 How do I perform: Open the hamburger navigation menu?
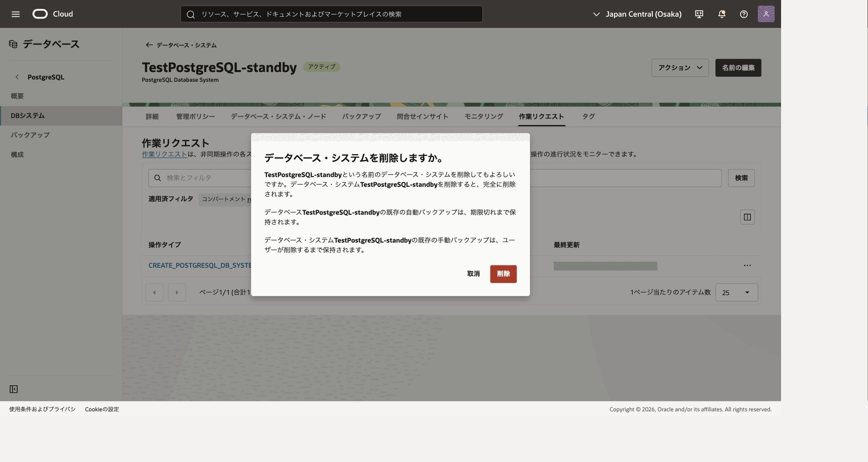(15, 14)
